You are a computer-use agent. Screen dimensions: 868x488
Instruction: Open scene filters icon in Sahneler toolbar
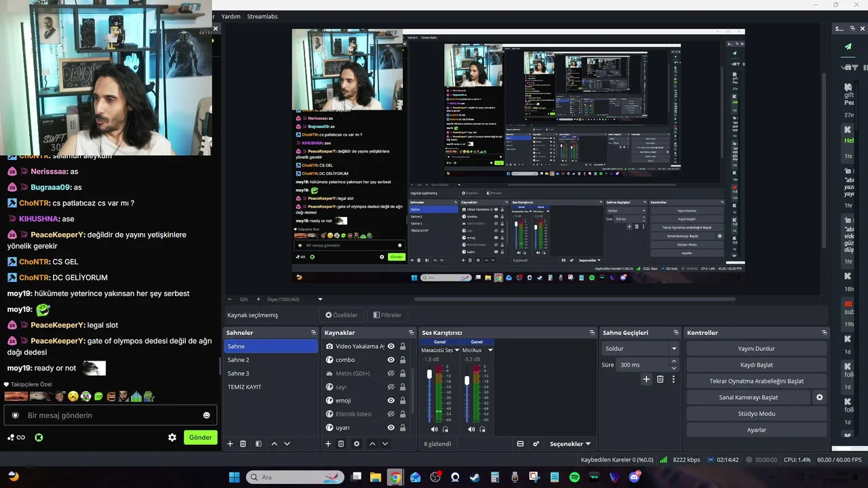tap(258, 444)
